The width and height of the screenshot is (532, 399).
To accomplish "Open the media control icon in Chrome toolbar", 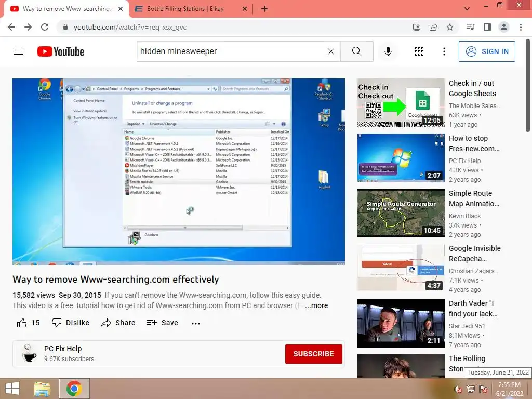I will 471,27.
